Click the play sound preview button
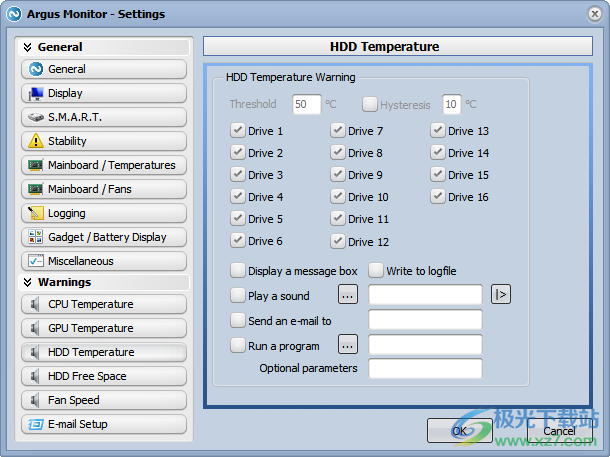Screen dimensions: 610x457 tap(501, 294)
